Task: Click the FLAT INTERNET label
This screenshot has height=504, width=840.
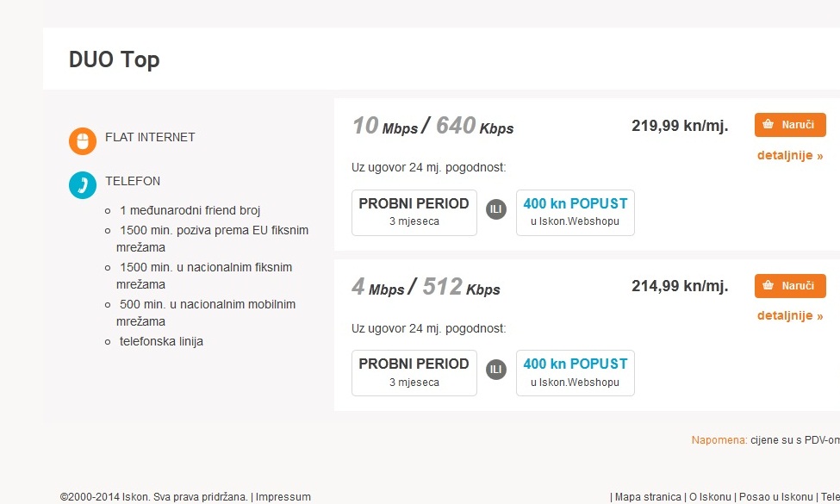Action: (150, 137)
